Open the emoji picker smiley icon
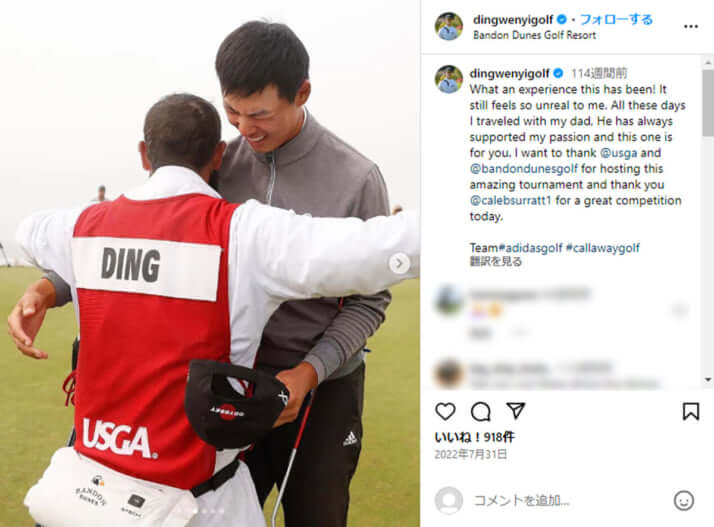714x527 pixels. pyautogui.click(x=683, y=501)
